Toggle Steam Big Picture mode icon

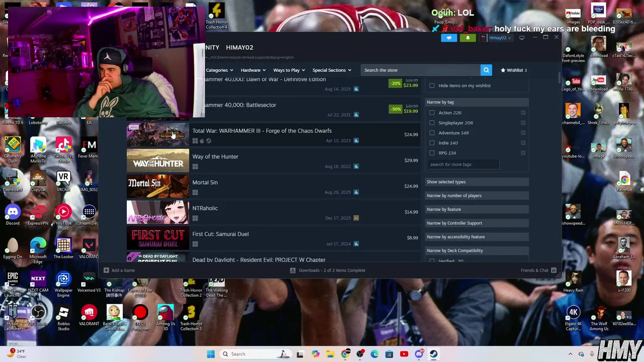522,38
